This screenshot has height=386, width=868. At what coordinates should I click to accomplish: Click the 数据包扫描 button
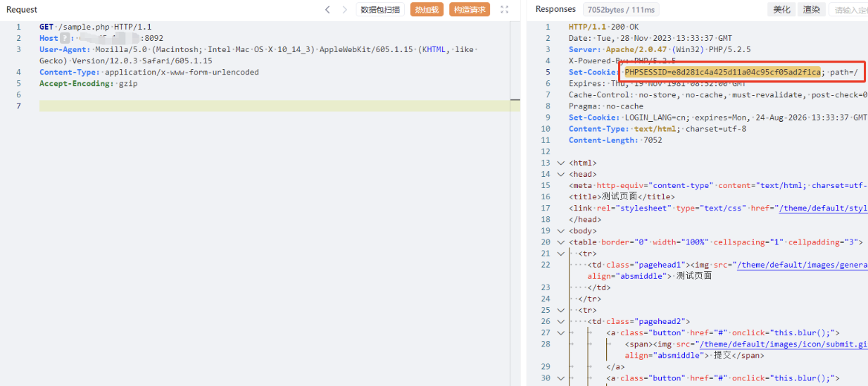coord(380,9)
